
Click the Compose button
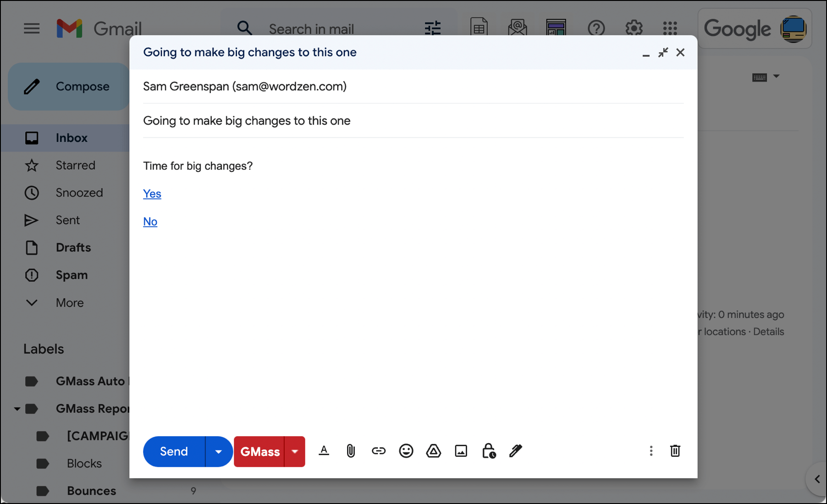click(x=69, y=86)
